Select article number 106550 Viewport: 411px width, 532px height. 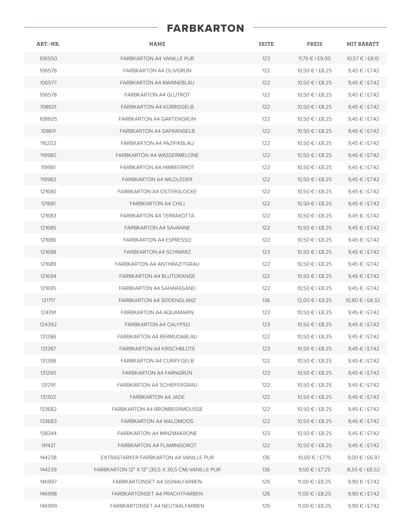pos(48,59)
